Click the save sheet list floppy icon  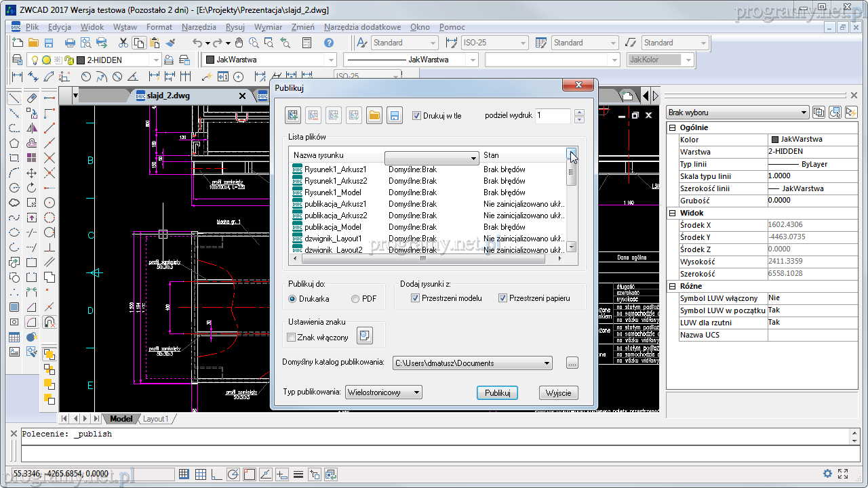tap(395, 116)
